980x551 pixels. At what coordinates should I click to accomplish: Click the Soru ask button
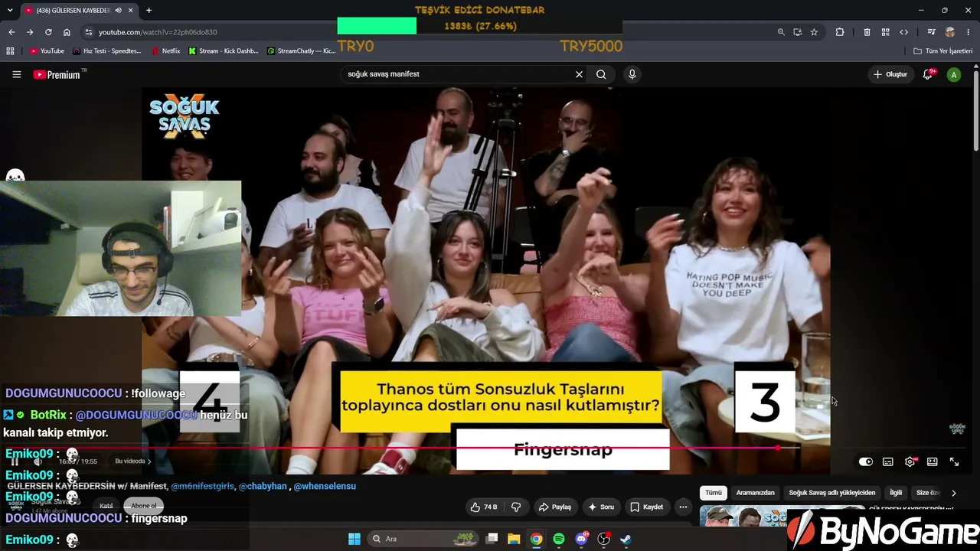pyautogui.click(x=601, y=507)
